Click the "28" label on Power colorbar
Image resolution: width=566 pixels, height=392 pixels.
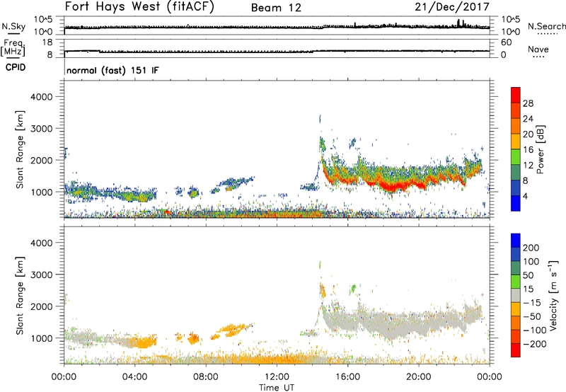click(x=528, y=103)
